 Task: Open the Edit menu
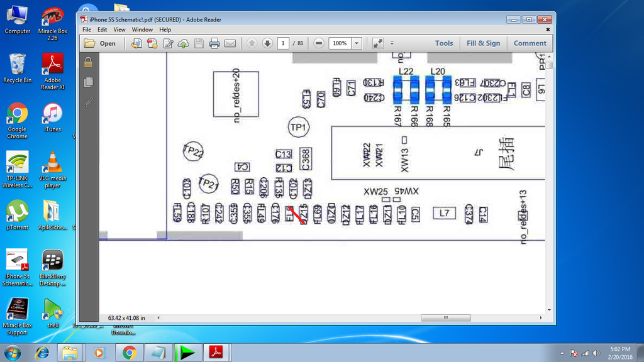(102, 29)
